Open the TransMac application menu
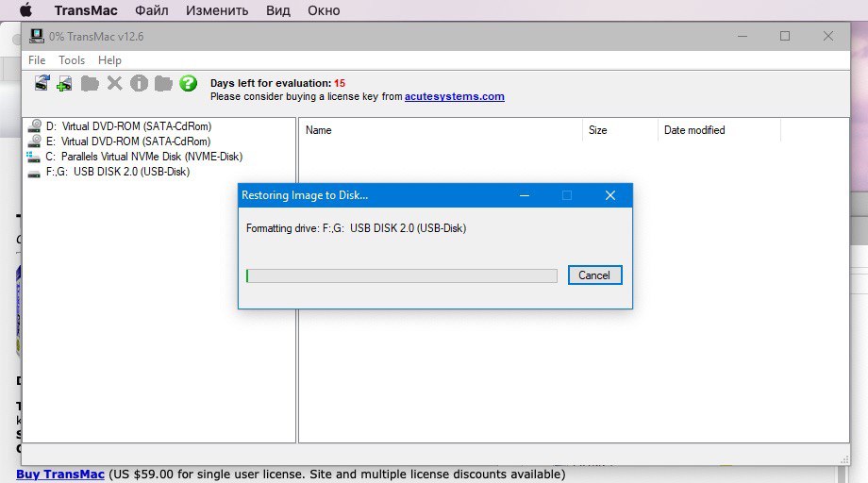Screen dimensions: 868x483 pos(86,10)
